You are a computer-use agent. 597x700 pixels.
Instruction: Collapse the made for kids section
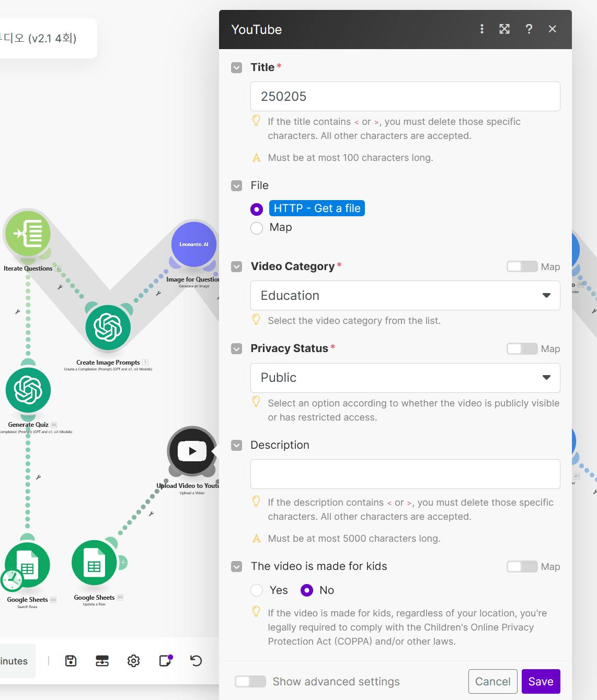coord(237,566)
